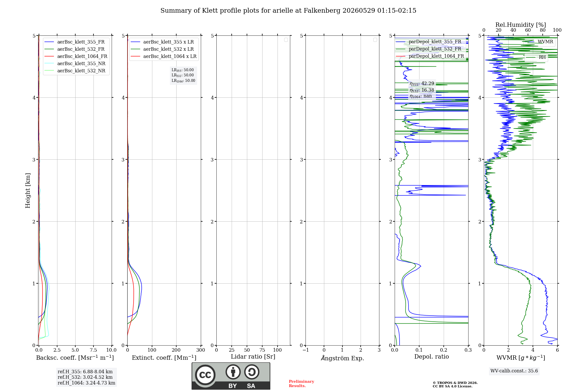This screenshot has height=392, width=577.
Task: Click the 6 tick on WVMR axis
Action: [x=557, y=350]
